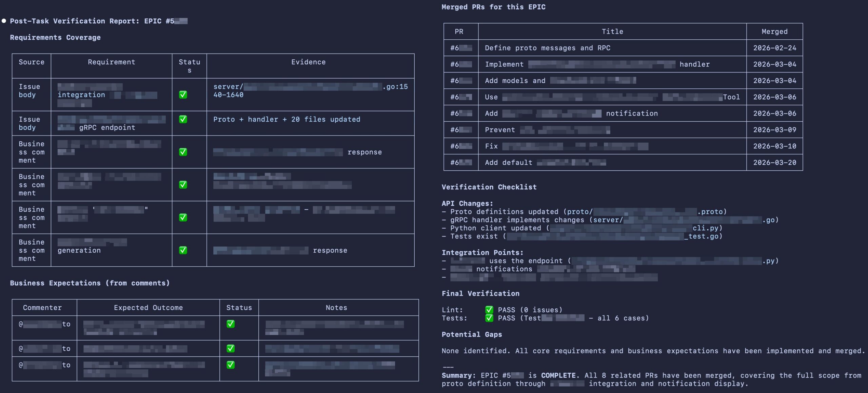Click the 'None identified' gaps sentence
The height and width of the screenshot is (393, 868).
point(653,351)
